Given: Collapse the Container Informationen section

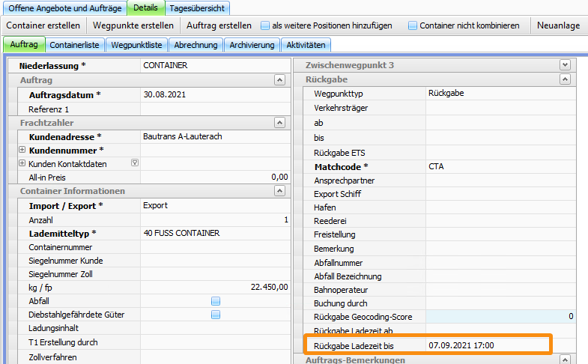Looking at the screenshot, I should coord(279,191).
